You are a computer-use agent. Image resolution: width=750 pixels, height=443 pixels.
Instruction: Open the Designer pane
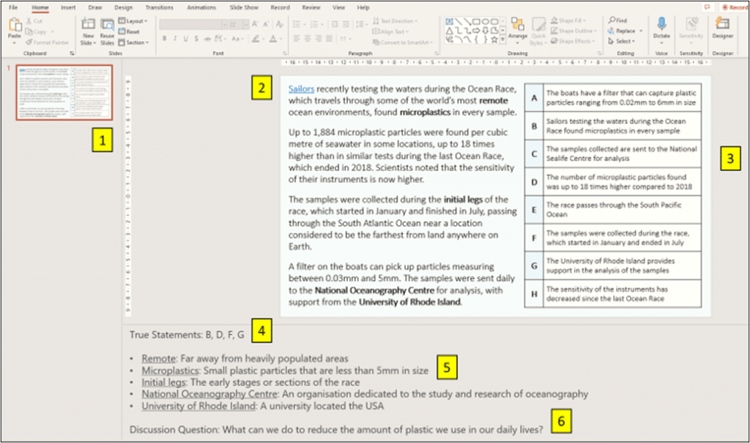(x=722, y=28)
